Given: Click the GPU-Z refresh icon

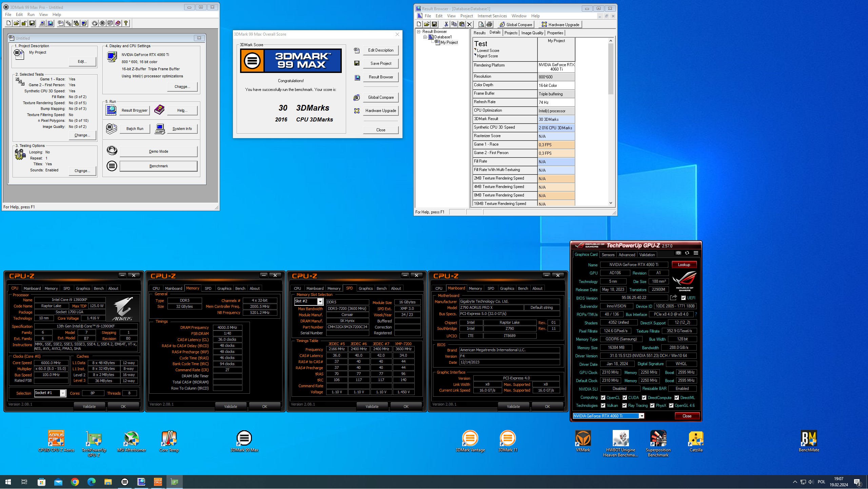Looking at the screenshot, I should (687, 253).
